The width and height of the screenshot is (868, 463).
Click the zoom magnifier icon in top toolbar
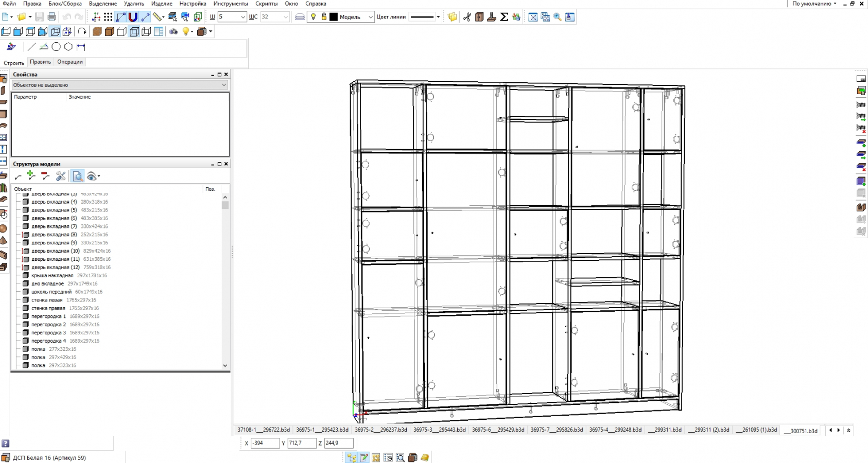pyautogui.click(x=558, y=17)
